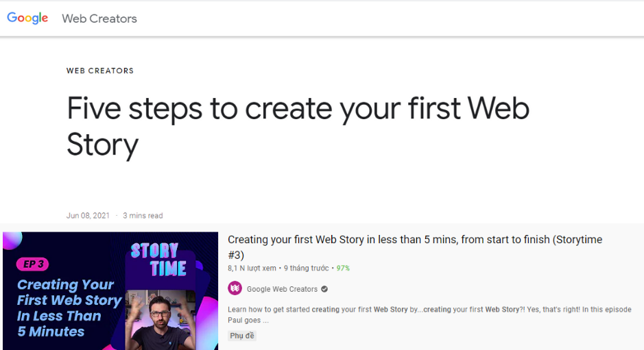
Task: Click the video description snippet text
Action: 429,314
